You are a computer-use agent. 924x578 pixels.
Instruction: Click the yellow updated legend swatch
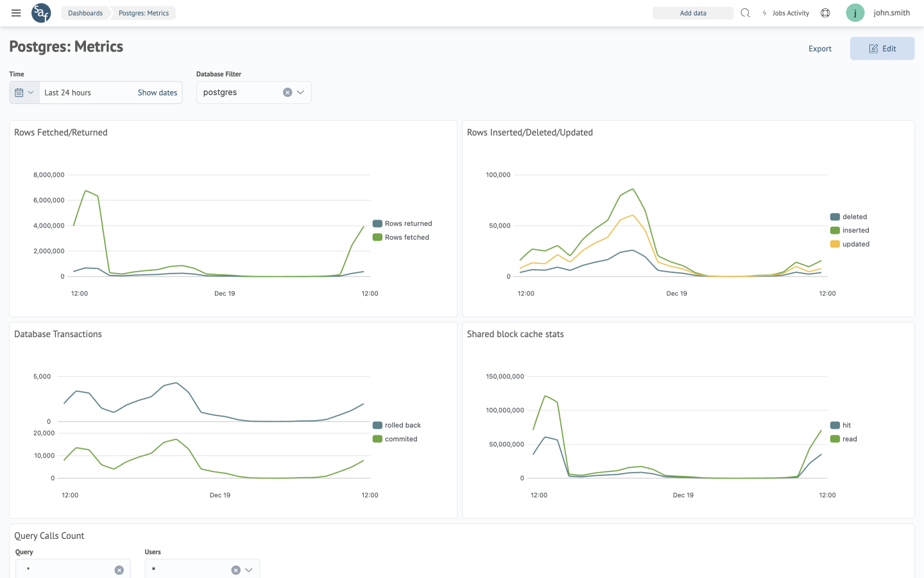835,244
